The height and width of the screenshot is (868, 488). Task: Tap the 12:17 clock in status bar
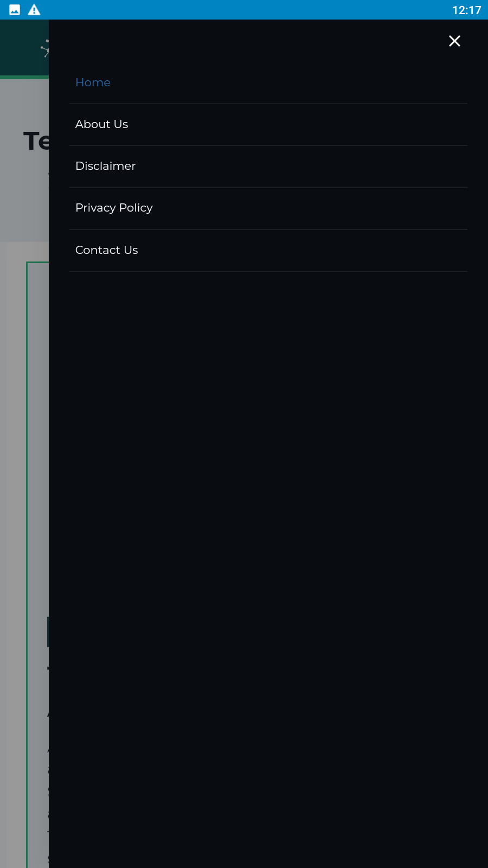pos(466,10)
